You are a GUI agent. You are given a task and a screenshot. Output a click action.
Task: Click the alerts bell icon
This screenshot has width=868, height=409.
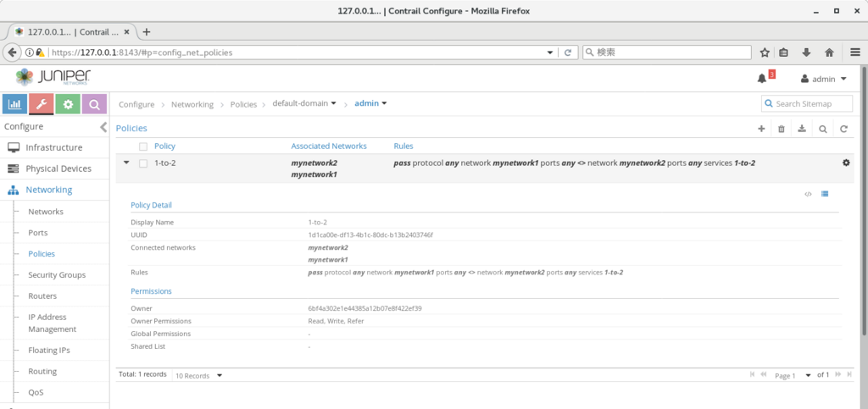[x=762, y=79]
